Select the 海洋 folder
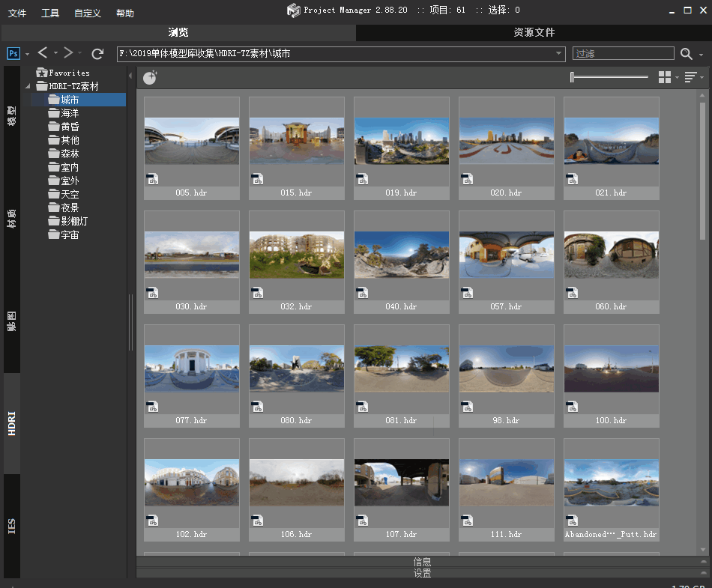This screenshot has width=712, height=588. (64, 113)
